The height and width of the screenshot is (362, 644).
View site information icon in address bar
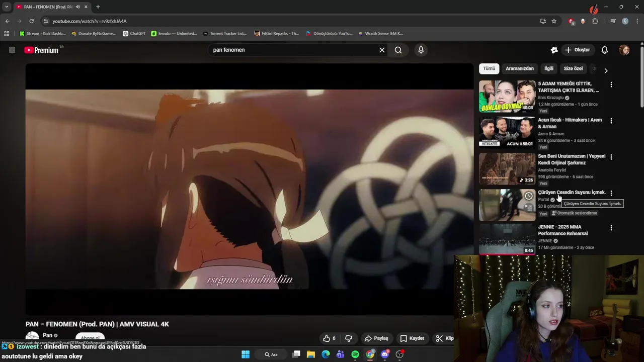pos(46,21)
